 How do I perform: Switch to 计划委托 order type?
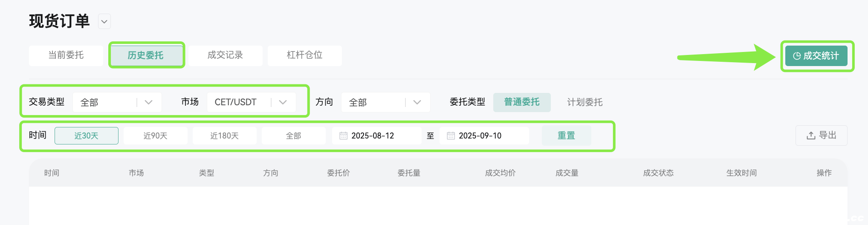[x=585, y=102]
